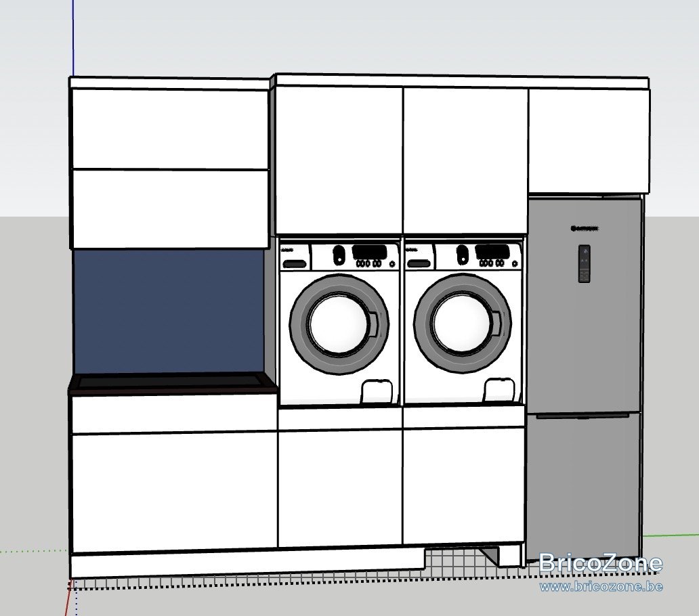Select the left washing machine porthole door
Viewport: 699px width, 616px height.
tap(339, 324)
